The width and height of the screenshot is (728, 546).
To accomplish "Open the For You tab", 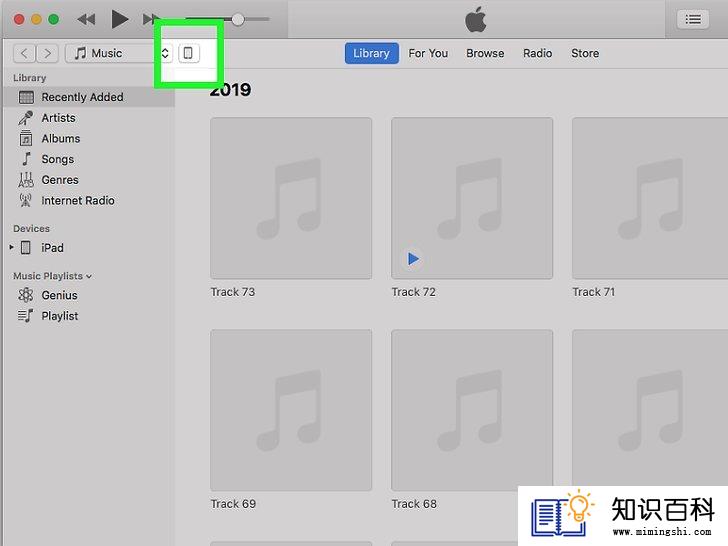I will [x=428, y=53].
